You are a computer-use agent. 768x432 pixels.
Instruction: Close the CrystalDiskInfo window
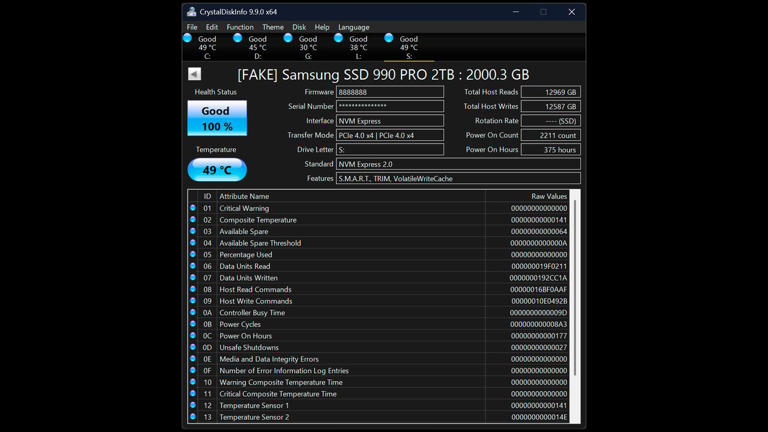(572, 12)
